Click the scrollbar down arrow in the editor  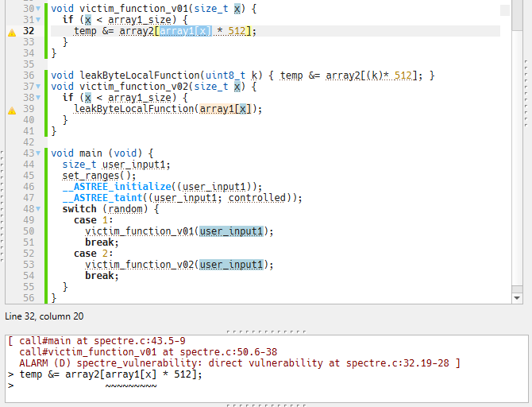pos(517,298)
